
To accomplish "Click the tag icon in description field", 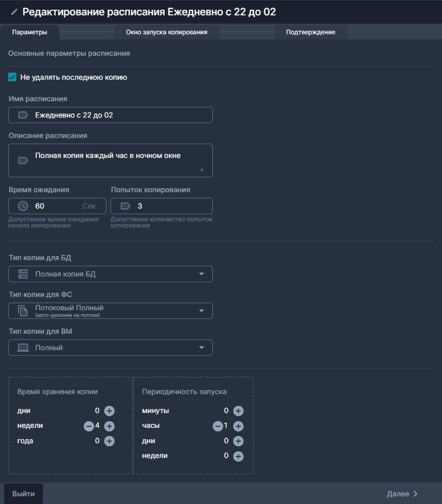I will pos(23,161).
